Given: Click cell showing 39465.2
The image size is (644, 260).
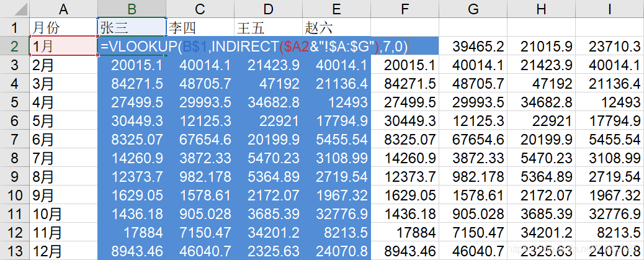Looking at the screenshot, I should point(473,47).
